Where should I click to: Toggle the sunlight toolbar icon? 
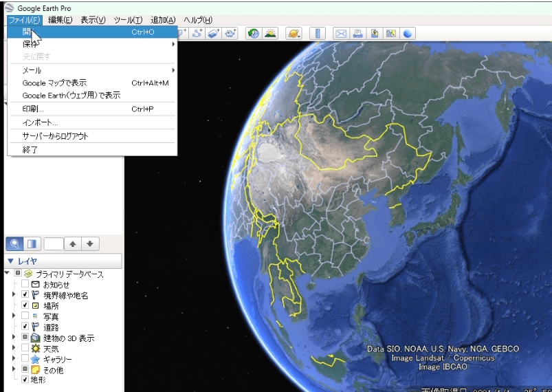(x=270, y=33)
